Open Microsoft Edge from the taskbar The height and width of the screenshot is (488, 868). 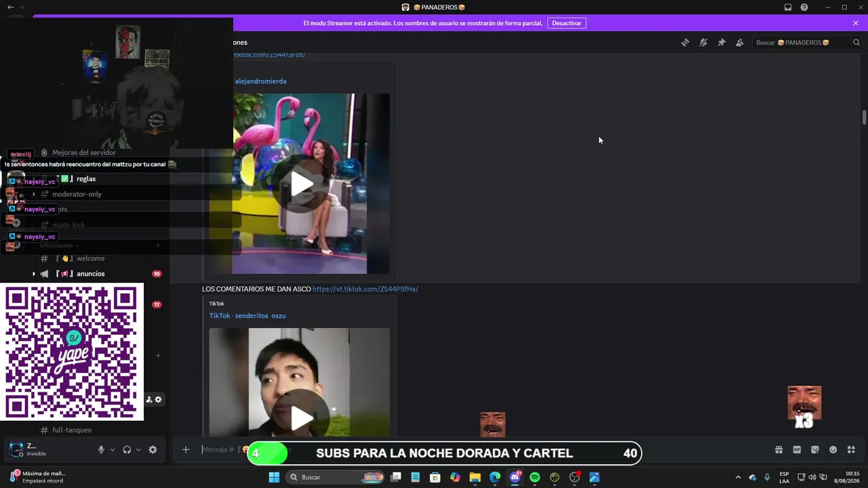pos(495,477)
